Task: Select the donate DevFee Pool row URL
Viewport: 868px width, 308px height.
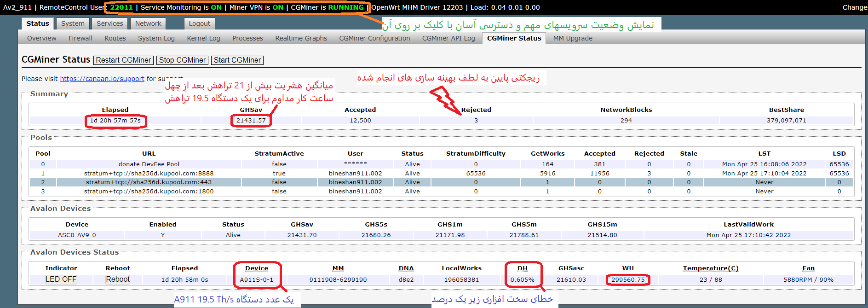Action: click(x=149, y=164)
